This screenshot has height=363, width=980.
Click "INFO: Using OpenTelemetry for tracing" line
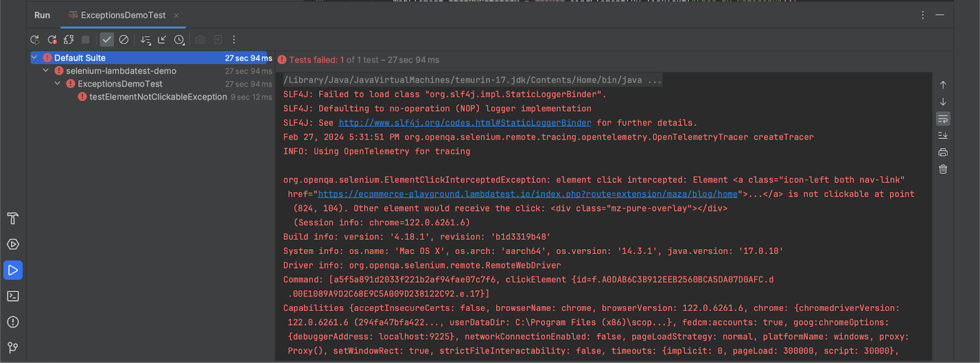tap(377, 151)
